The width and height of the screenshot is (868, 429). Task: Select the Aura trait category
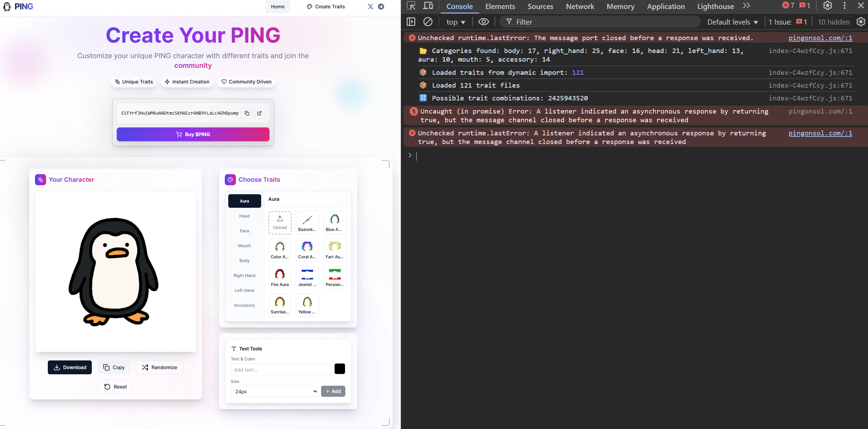coord(245,201)
